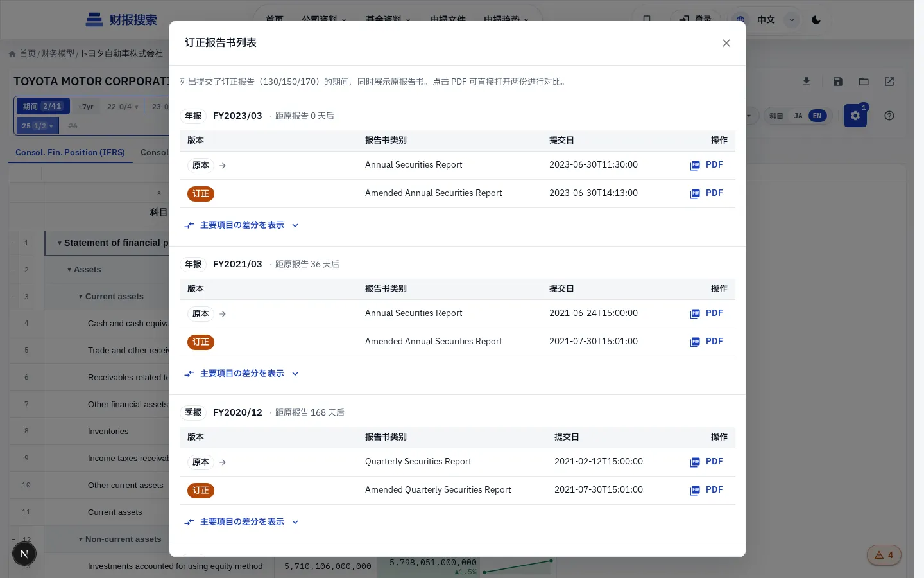Click 财务模型 breadcrumb link
924x578 pixels.
58,54
